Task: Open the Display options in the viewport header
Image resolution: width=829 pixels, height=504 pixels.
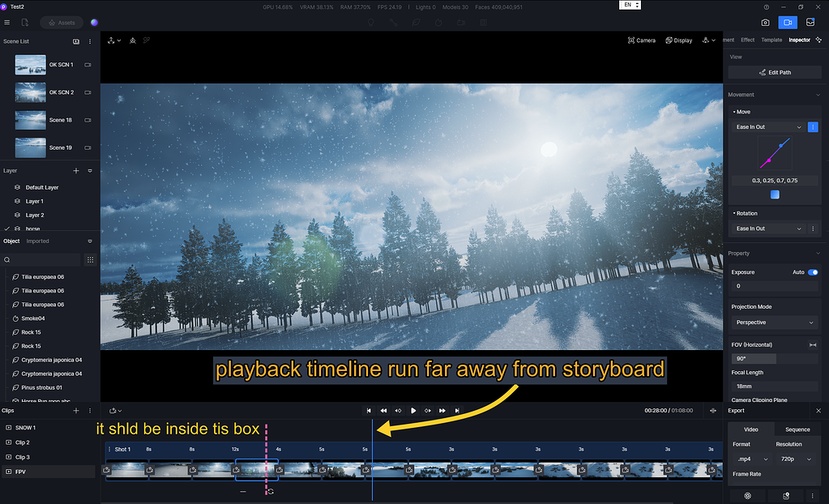Action: click(678, 39)
